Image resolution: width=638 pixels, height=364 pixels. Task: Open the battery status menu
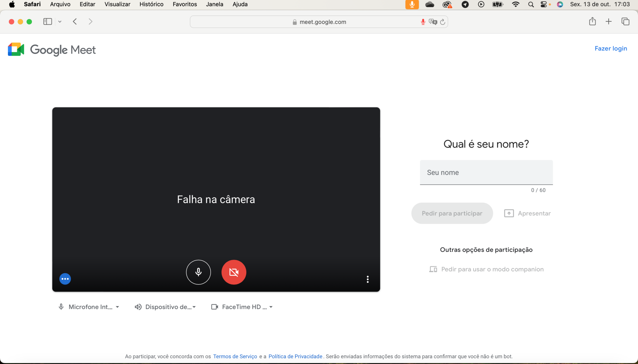[498, 4]
